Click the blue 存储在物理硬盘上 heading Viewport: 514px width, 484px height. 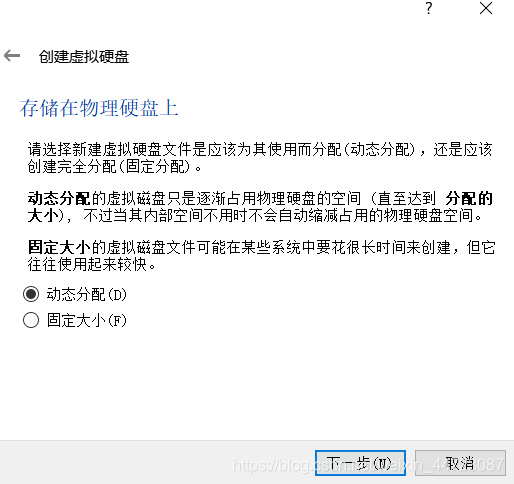tap(99, 108)
